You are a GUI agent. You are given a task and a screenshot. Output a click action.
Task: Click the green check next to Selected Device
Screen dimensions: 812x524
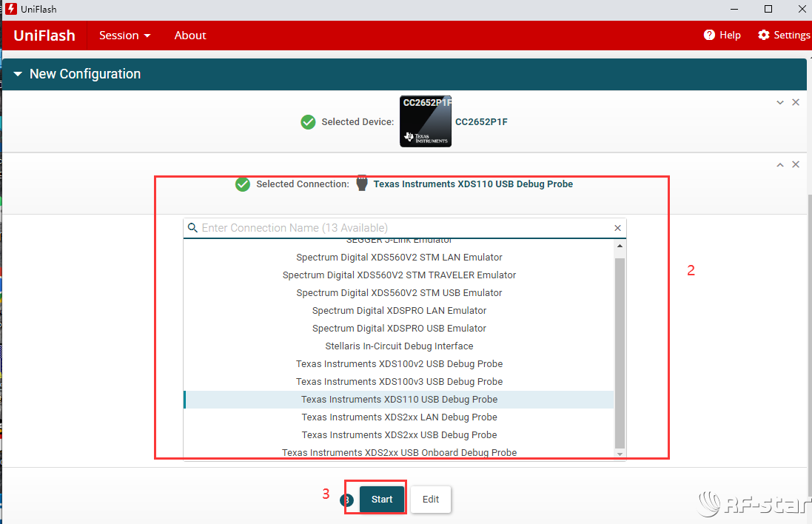pyautogui.click(x=309, y=122)
